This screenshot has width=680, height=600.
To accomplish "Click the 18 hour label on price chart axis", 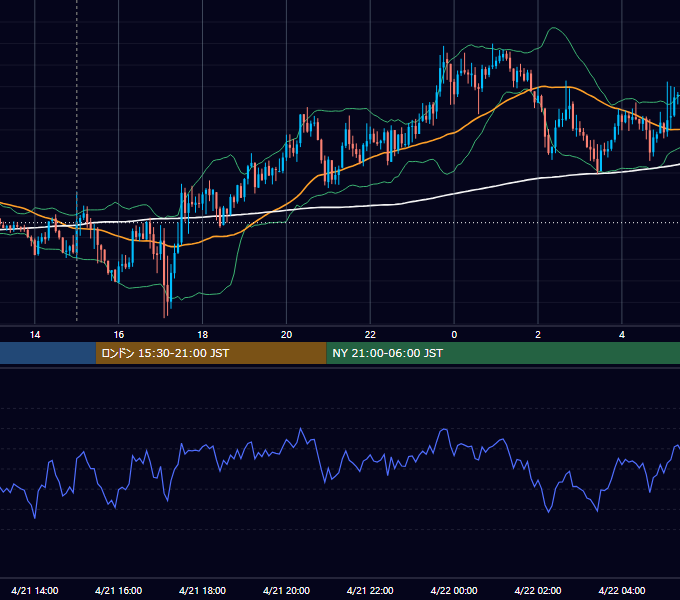I will pyautogui.click(x=203, y=335).
